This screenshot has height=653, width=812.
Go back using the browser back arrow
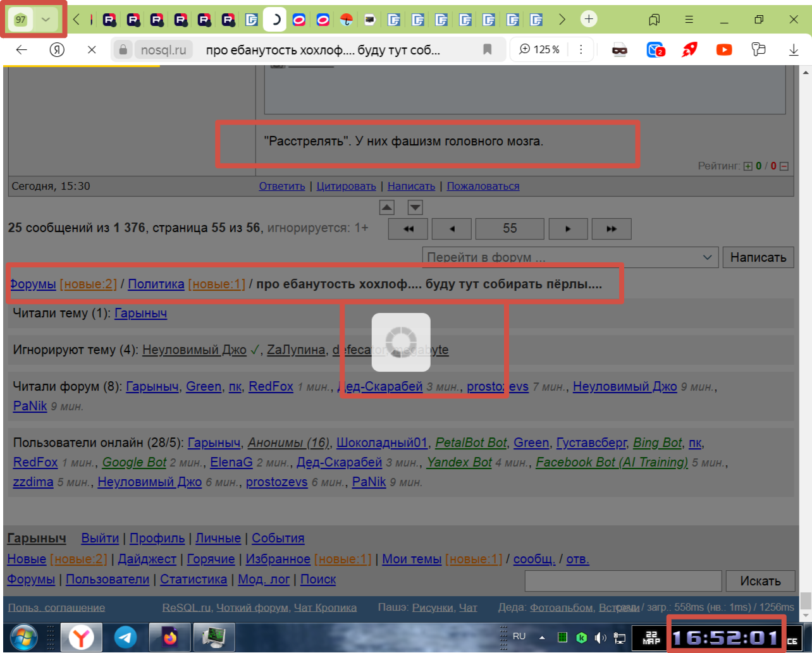[x=22, y=49]
